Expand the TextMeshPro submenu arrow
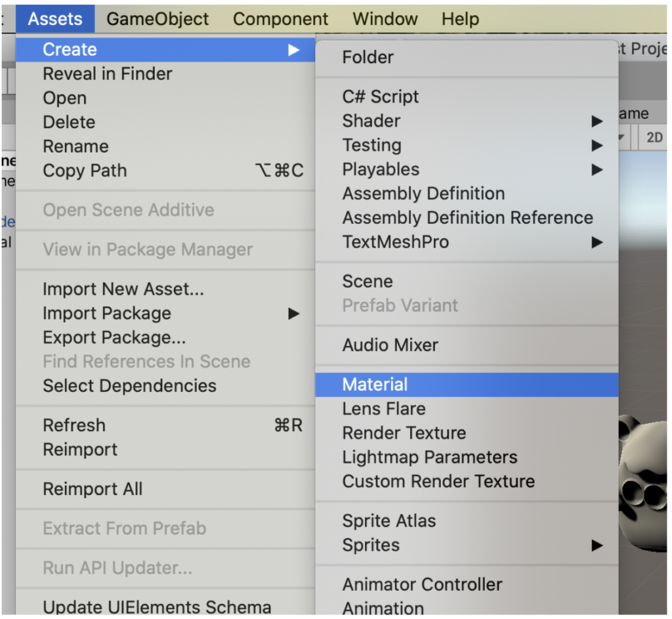This screenshot has height=619, width=672. 597,243
